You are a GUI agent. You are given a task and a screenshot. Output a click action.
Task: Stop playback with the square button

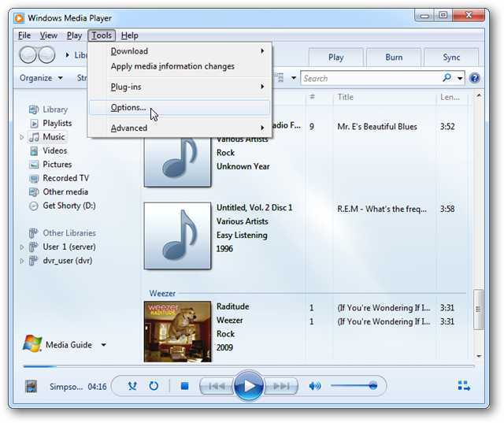point(184,386)
